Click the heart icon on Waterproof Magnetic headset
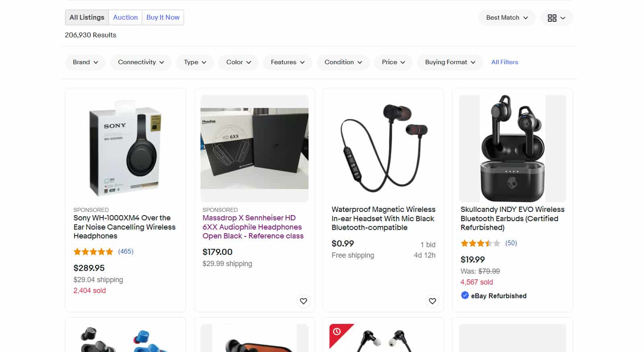This screenshot has width=644, height=352. 432,301
